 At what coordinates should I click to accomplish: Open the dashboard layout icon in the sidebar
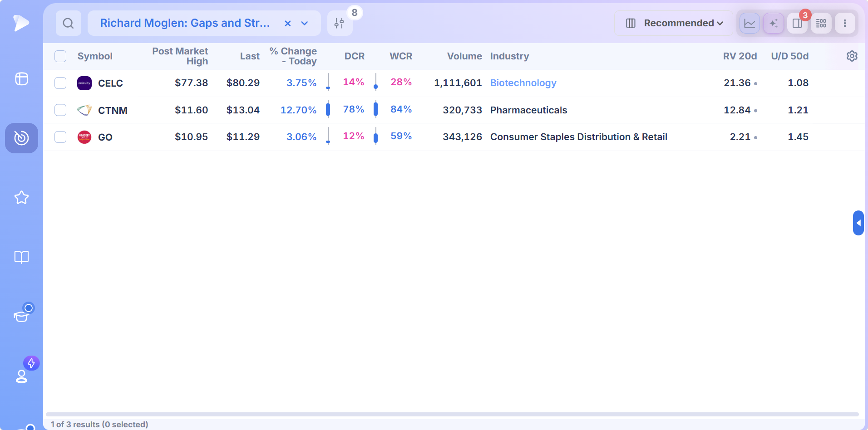21,79
